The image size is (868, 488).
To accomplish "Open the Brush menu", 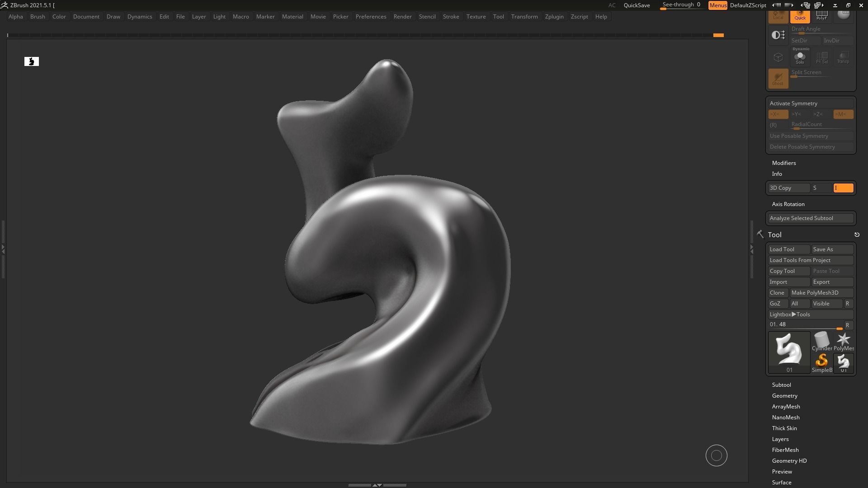I will coord(38,17).
